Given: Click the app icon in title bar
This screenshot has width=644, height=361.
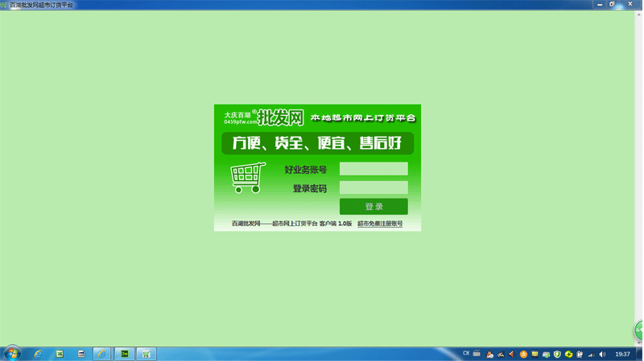Looking at the screenshot, I should point(4,5).
